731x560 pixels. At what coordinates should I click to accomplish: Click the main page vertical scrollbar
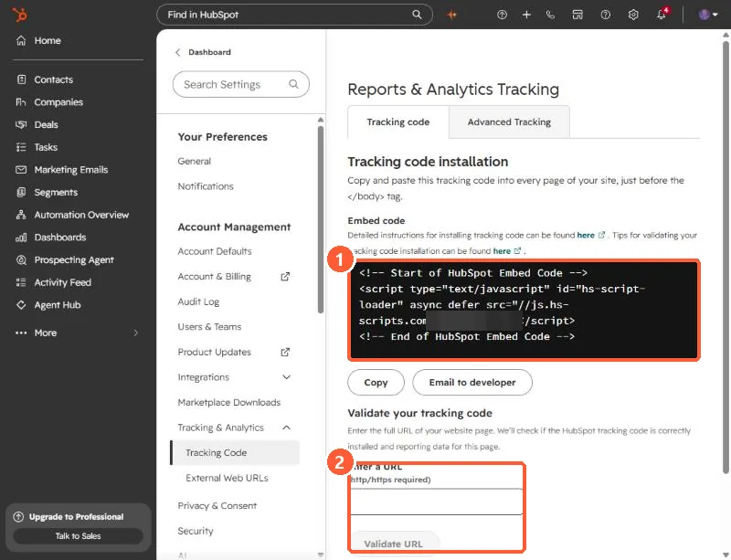[x=726, y=257]
